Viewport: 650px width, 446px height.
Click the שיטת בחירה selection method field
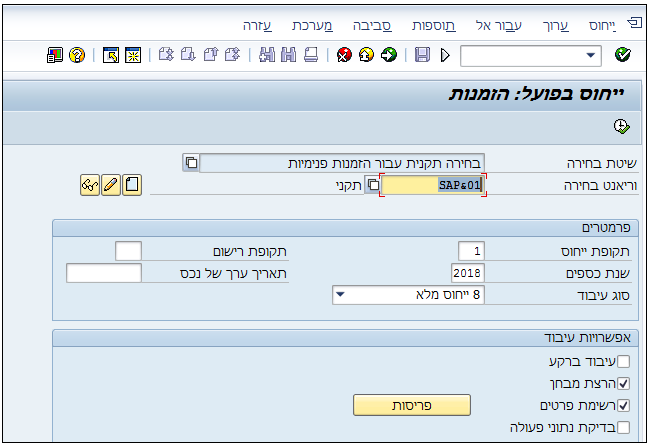(342, 163)
